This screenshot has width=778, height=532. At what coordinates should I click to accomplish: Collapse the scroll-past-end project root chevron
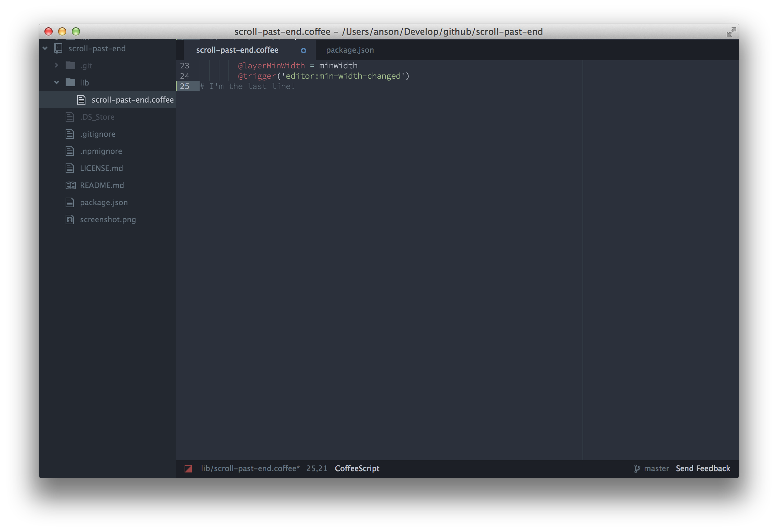[45, 49]
